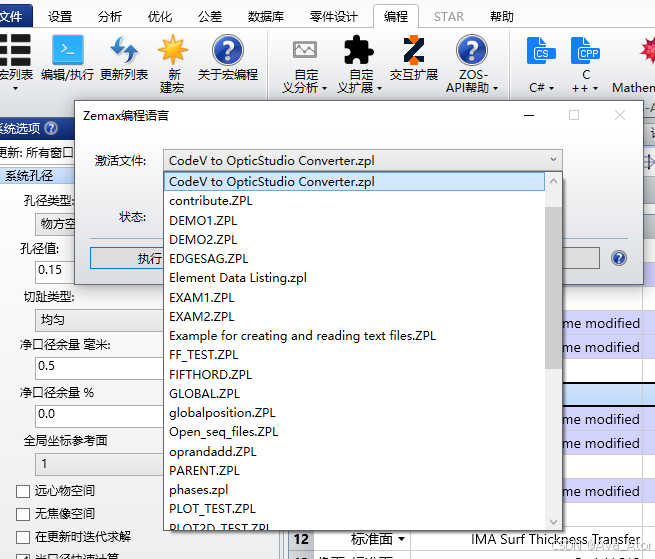Select FF_TEST.ZPL in the list
655x559 pixels.
point(354,355)
